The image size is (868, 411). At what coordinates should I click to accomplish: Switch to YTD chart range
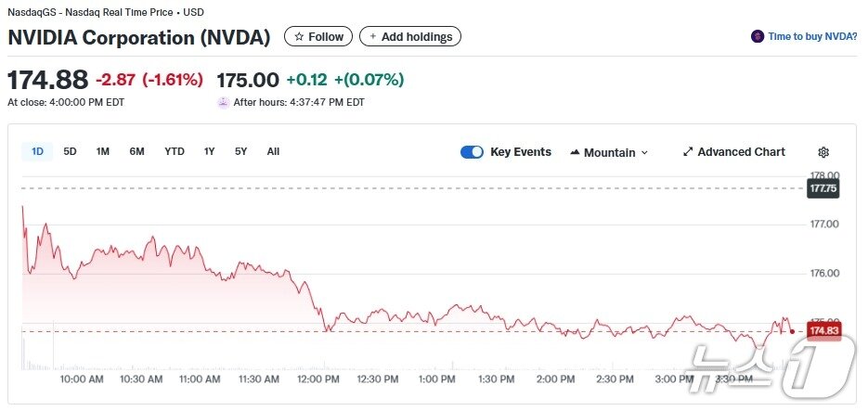coord(175,151)
